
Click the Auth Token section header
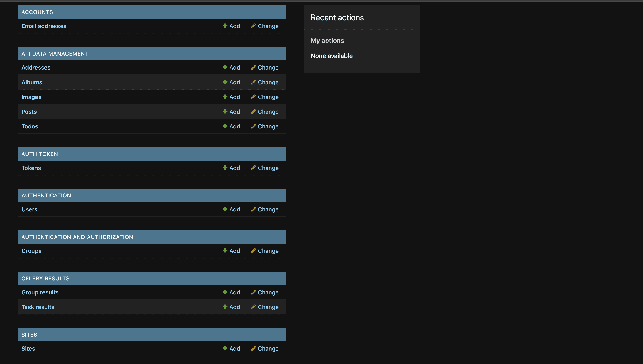40,154
